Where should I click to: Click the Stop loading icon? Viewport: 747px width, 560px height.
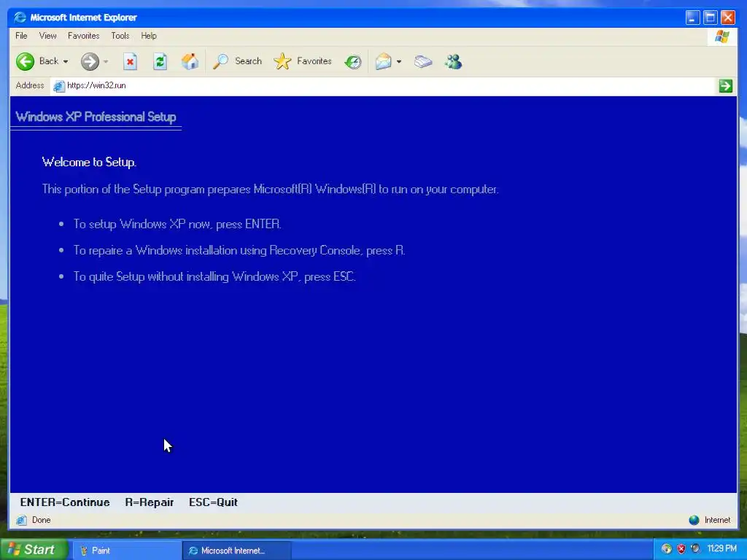click(x=130, y=61)
